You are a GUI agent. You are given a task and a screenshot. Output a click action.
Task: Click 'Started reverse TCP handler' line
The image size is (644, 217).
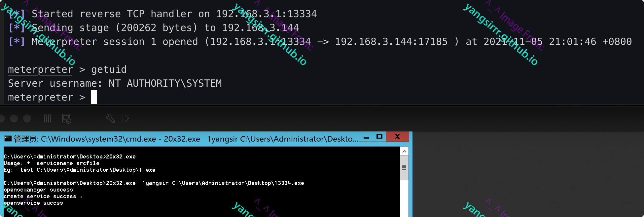[162, 14]
